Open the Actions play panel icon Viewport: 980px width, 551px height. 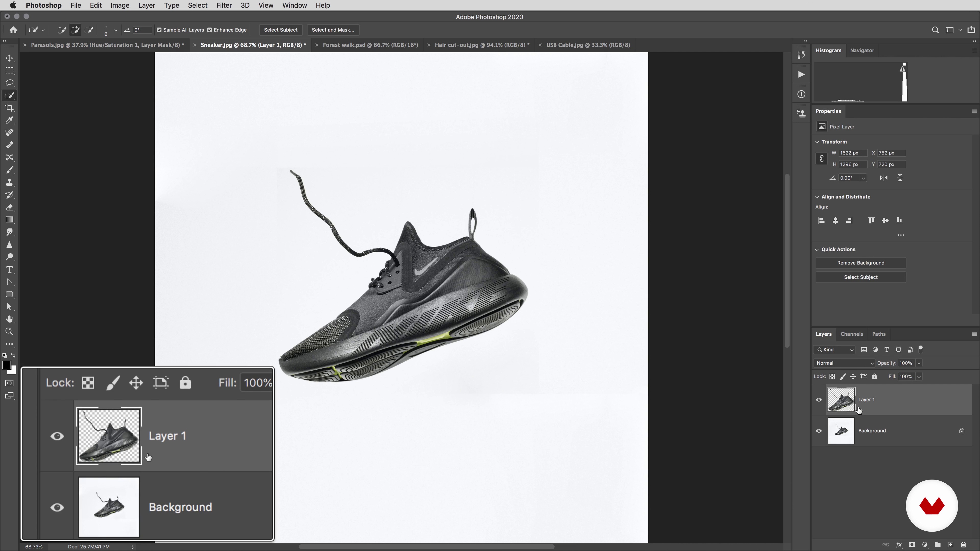point(801,74)
